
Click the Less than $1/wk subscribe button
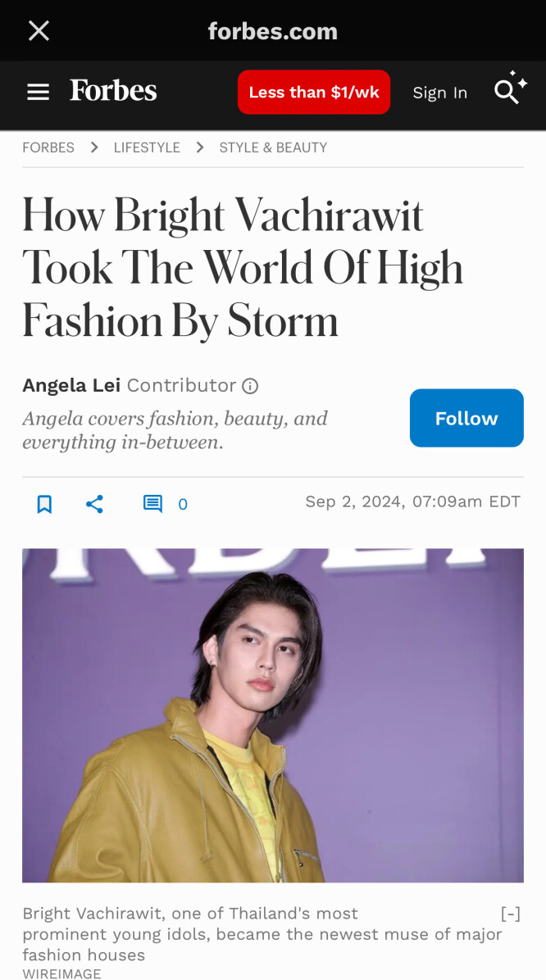314,92
